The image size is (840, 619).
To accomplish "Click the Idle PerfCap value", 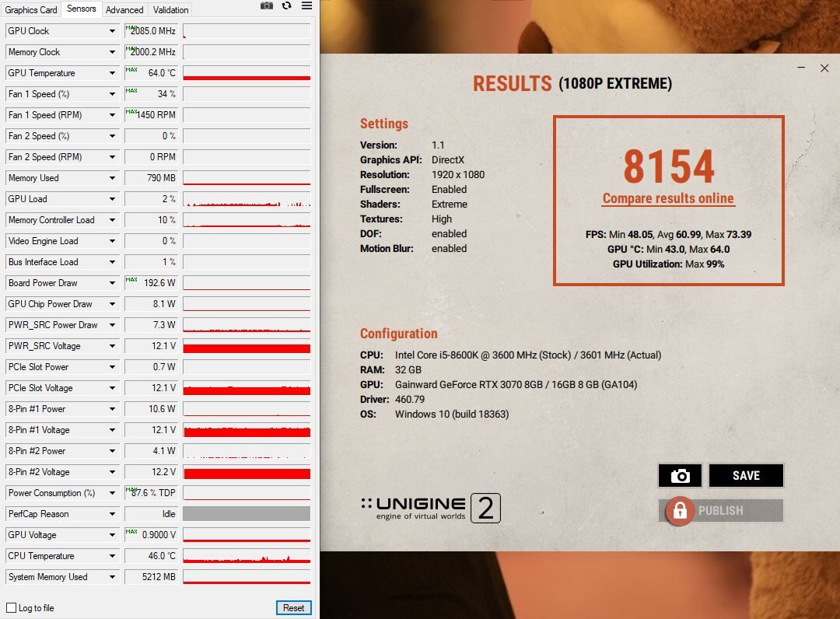I will tap(151, 514).
